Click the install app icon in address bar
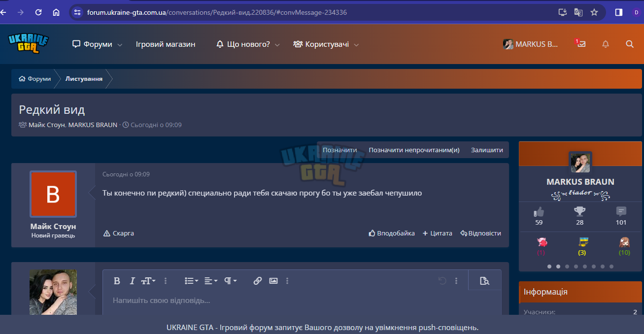 pyautogui.click(x=562, y=12)
